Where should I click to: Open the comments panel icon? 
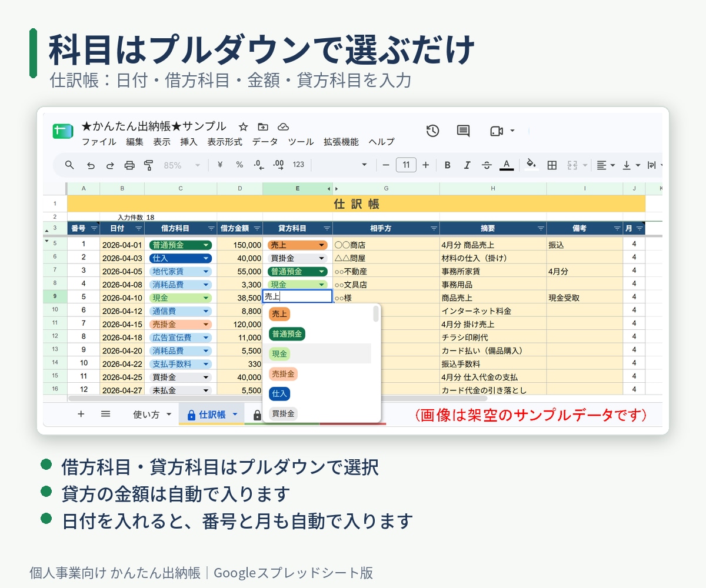pyautogui.click(x=463, y=131)
